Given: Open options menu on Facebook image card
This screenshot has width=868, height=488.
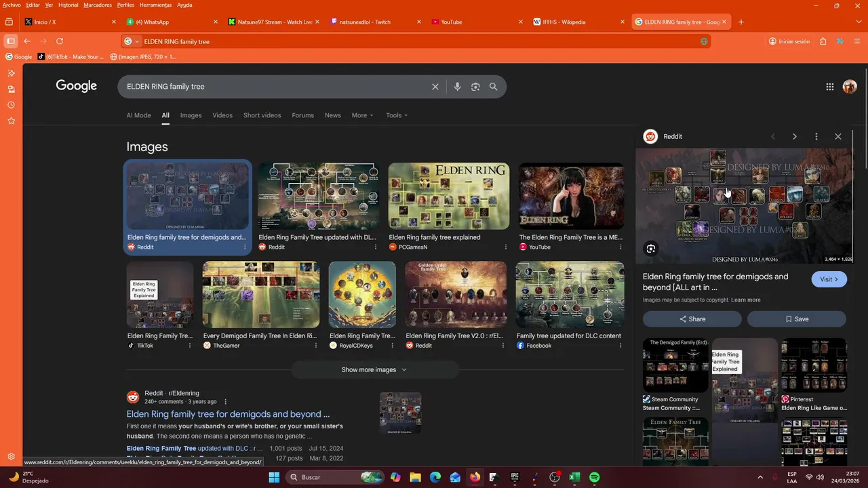Looking at the screenshot, I should tap(620, 345).
